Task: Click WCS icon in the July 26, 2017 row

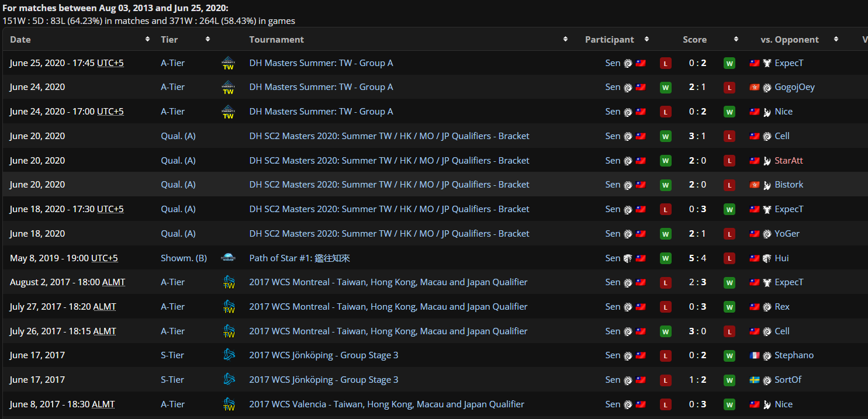Action: (229, 331)
